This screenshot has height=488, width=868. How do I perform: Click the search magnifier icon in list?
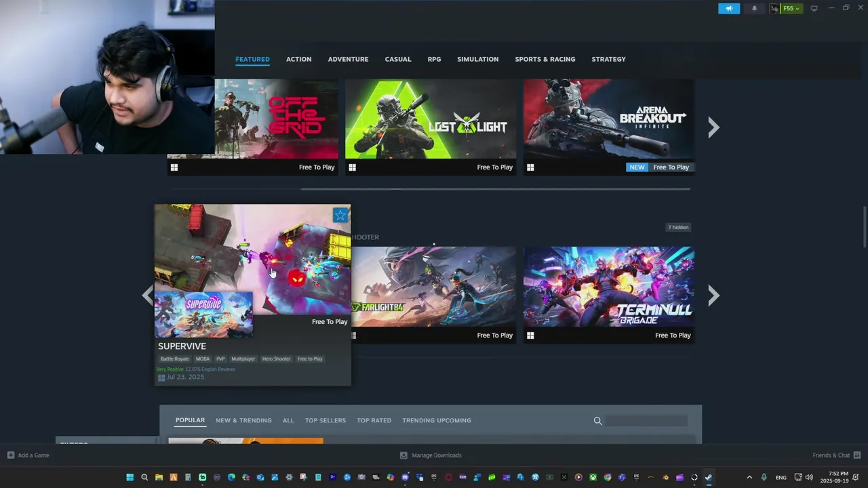pos(597,421)
